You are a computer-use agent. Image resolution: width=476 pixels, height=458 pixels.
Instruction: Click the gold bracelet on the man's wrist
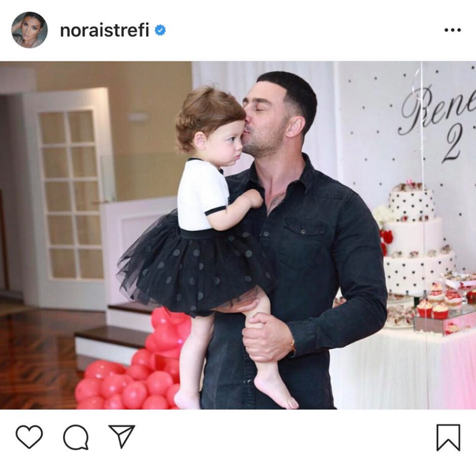[293, 346]
